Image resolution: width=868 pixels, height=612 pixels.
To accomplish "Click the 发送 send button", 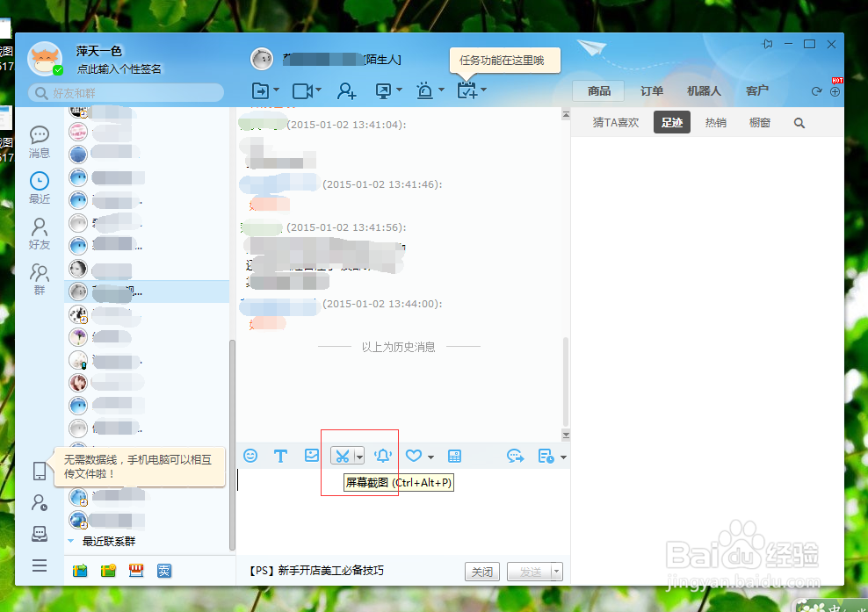I will coord(530,572).
